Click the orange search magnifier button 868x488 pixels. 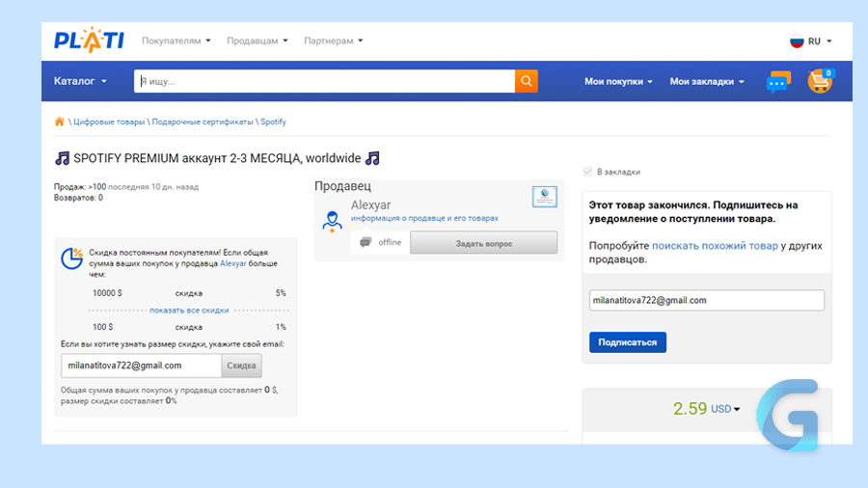pos(527,81)
